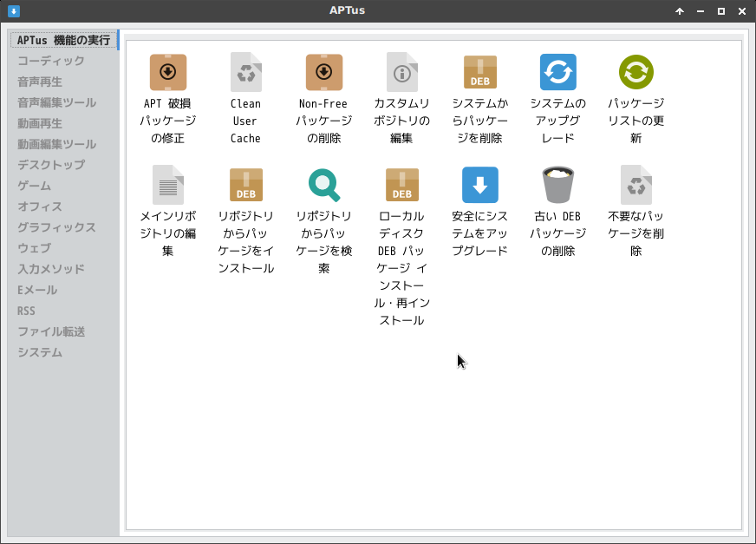
Task: Switch to the 音声編集ツール tab
Action: 57,102
